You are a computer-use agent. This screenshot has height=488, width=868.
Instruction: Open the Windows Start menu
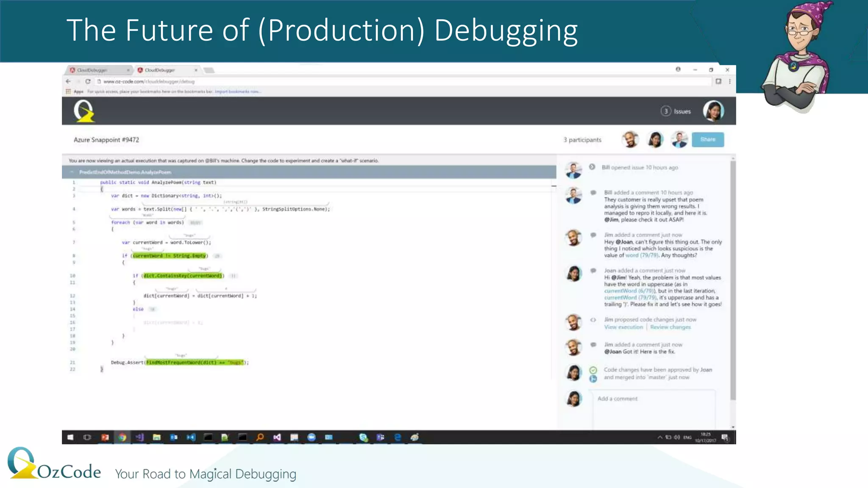click(70, 437)
